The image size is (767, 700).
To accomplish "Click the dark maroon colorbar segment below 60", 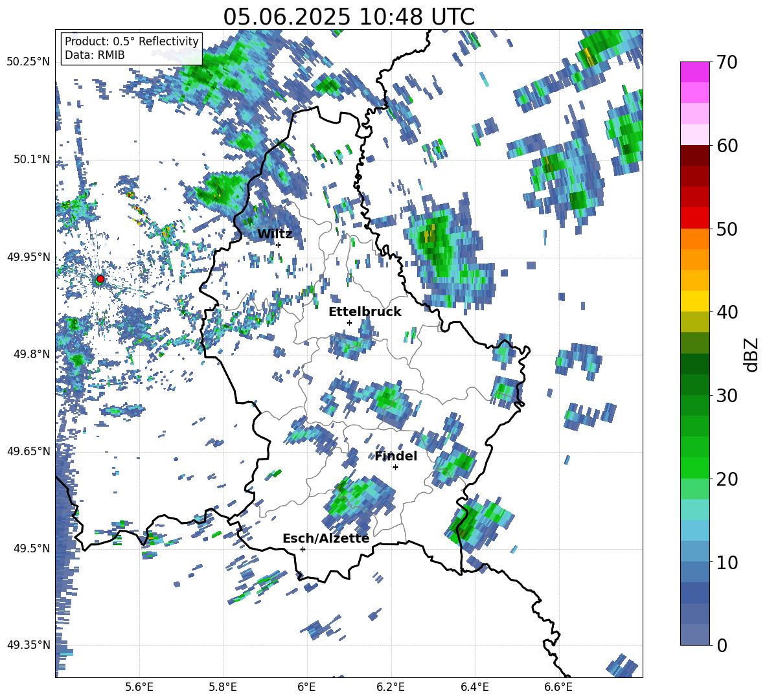I will pos(694,155).
